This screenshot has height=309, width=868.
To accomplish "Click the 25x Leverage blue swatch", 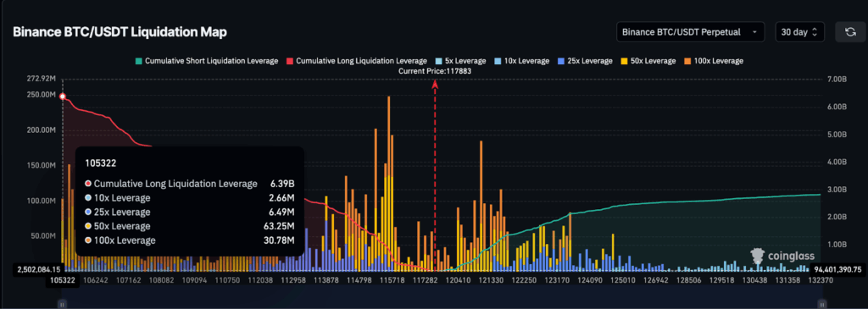I will pos(561,61).
